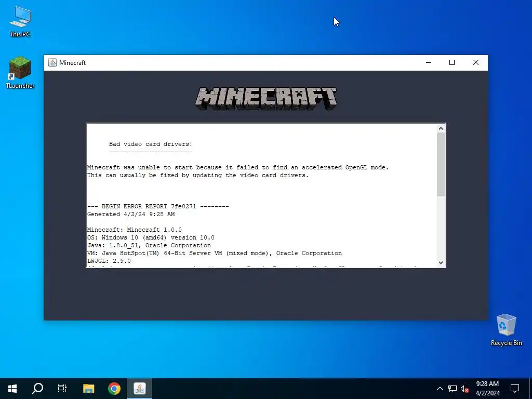Click the error report scrollbar thumb
The width and height of the screenshot is (532, 399).
(441, 165)
